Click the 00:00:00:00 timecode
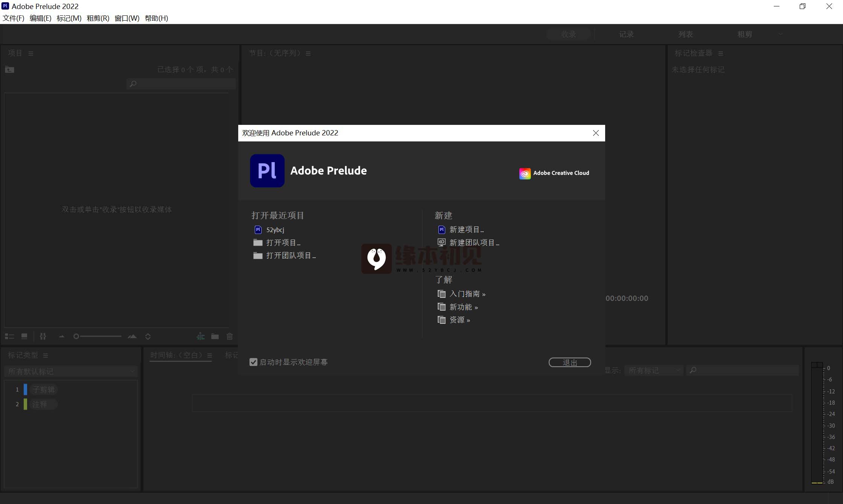The height and width of the screenshot is (504, 843). (x=627, y=298)
